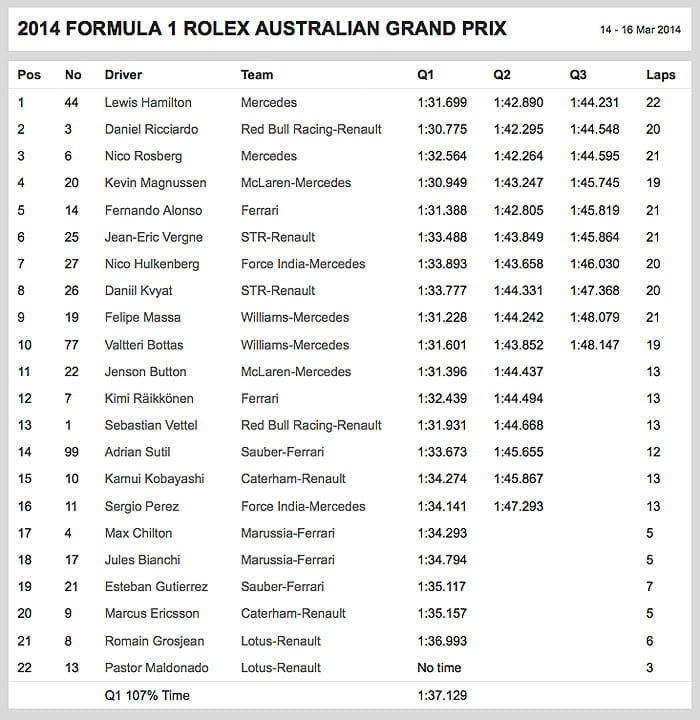Screen dimensions: 700x720
Task: Click Valtteri Bottas car number 77
Action: tap(71, 345)
